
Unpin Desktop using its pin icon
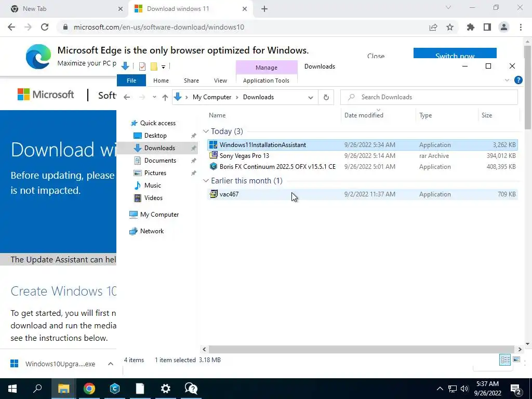[x=193, y=136]
